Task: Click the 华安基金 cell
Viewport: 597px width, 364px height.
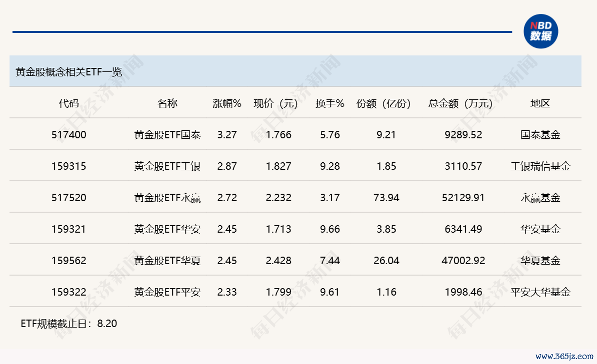Action: [x=540, y=229]
